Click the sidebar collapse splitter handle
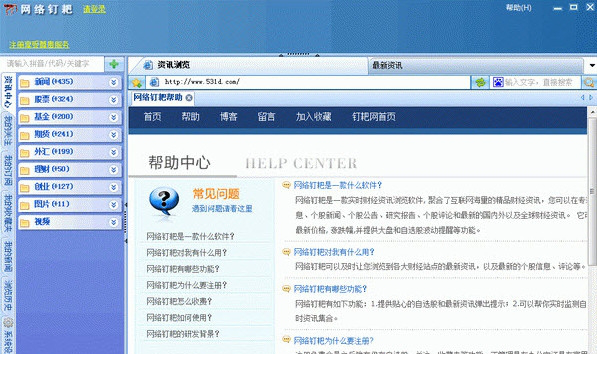The height and width of the screenshot is (368, 597). (x=126, y=223)
